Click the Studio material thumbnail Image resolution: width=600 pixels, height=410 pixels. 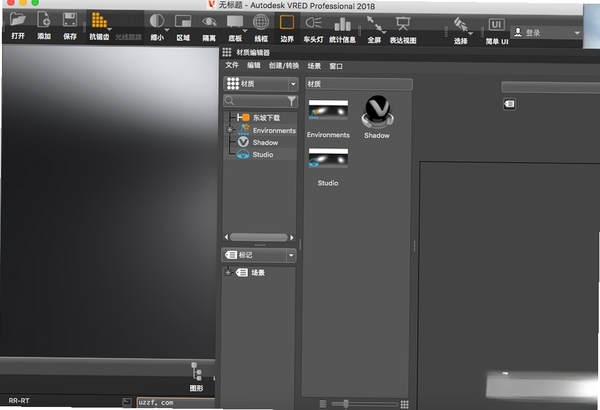328,158
